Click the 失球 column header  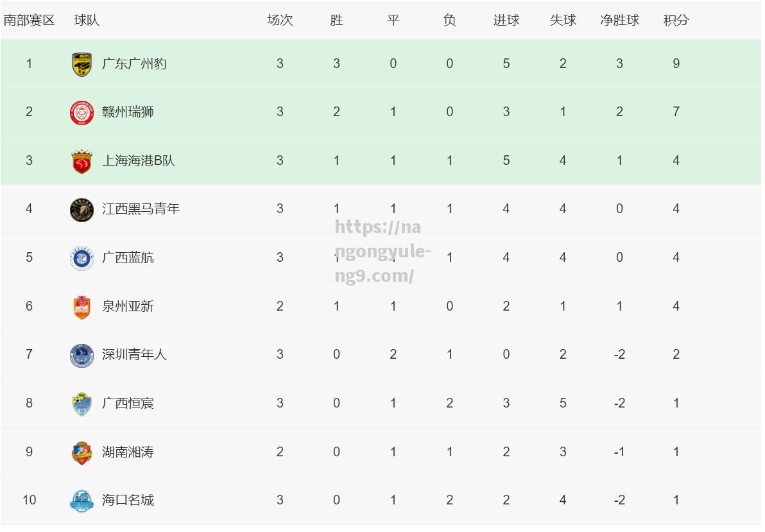[x=563, y=20]
